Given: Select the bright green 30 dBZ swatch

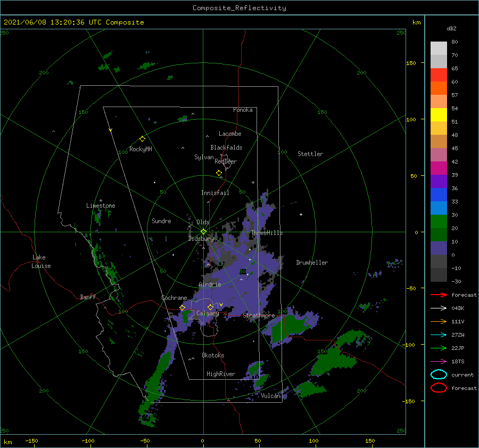Looking at the screenshot, I should click(439, 222).
